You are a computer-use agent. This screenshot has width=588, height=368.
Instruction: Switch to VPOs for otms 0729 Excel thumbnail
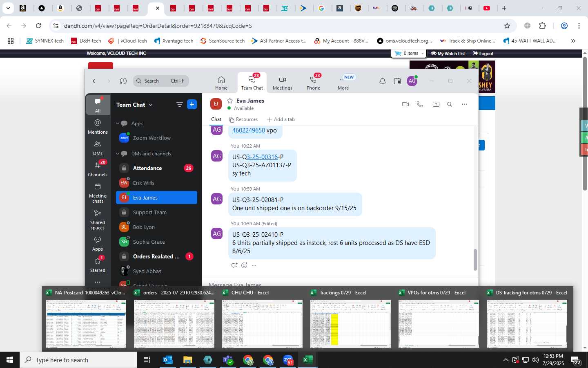coord(439,319)
